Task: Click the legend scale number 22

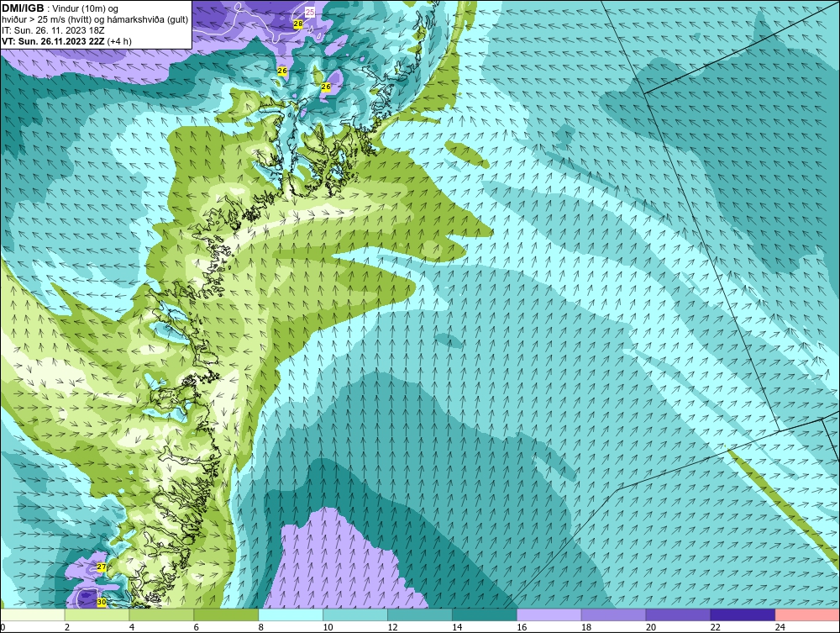Action: tap(716, 627)
